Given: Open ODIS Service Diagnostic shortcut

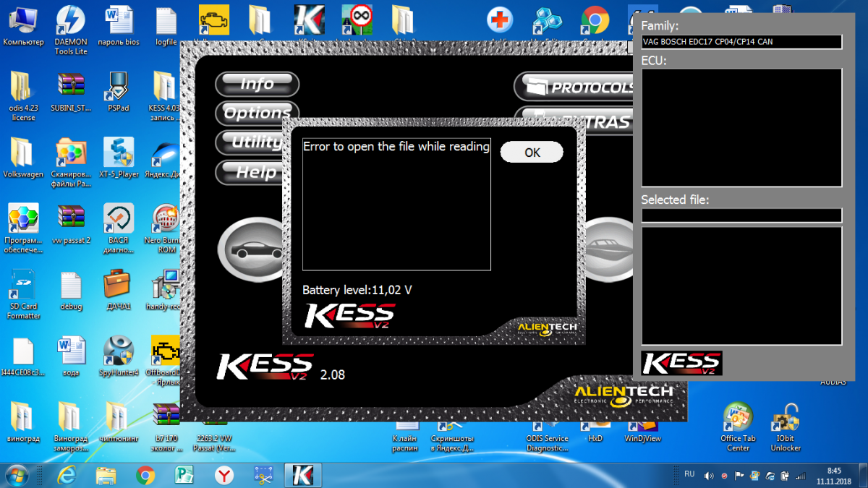Looking at the screenshot, I should click(547, 438).
